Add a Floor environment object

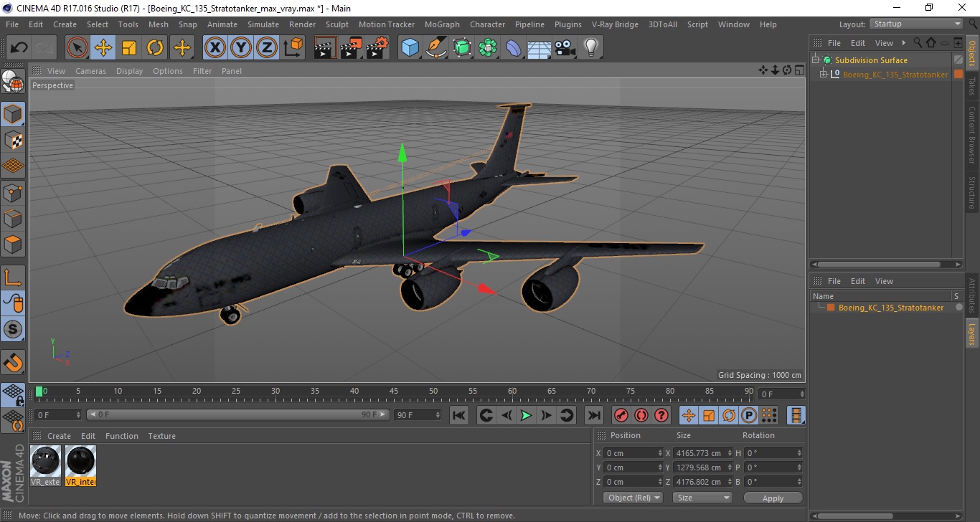[540, 48]
